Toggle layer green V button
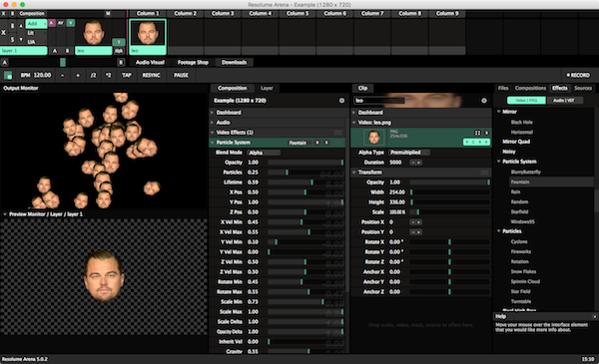599x364 pixels. [71, 23]
